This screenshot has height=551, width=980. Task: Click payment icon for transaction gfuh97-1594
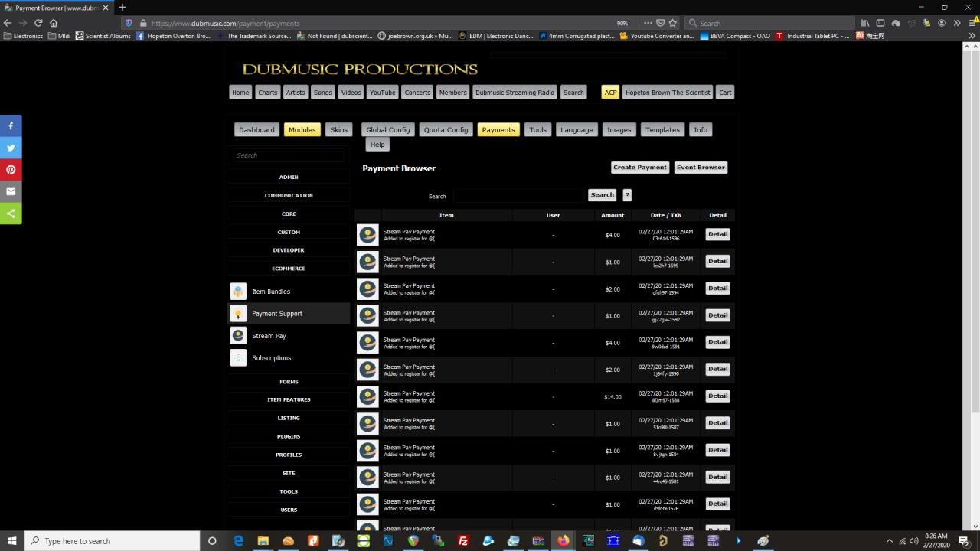[x=367, y=289]
